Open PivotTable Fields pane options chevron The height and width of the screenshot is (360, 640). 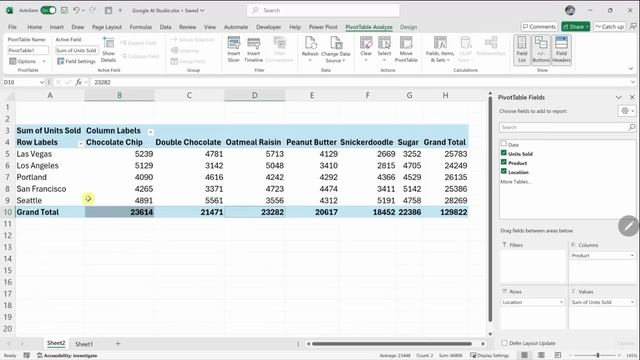pos(619,97)
